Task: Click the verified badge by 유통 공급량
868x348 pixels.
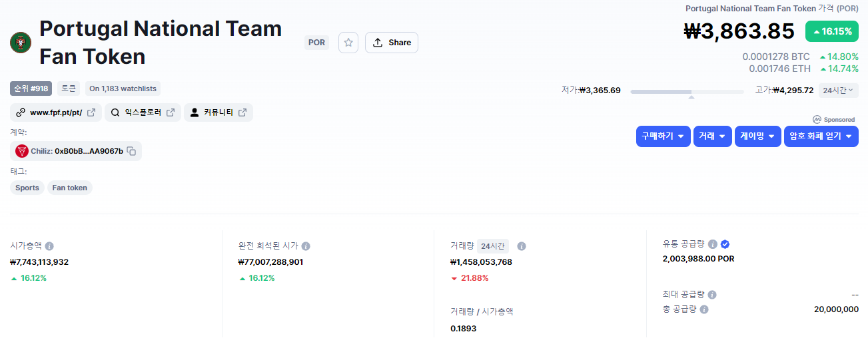Action: (725, 244)
